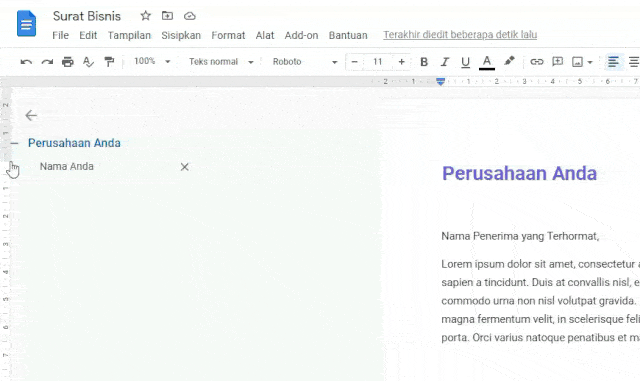Screen dimensions: 640x381
Task: Remove Nama Anda from the outline
Action: (x=184, y=167)
